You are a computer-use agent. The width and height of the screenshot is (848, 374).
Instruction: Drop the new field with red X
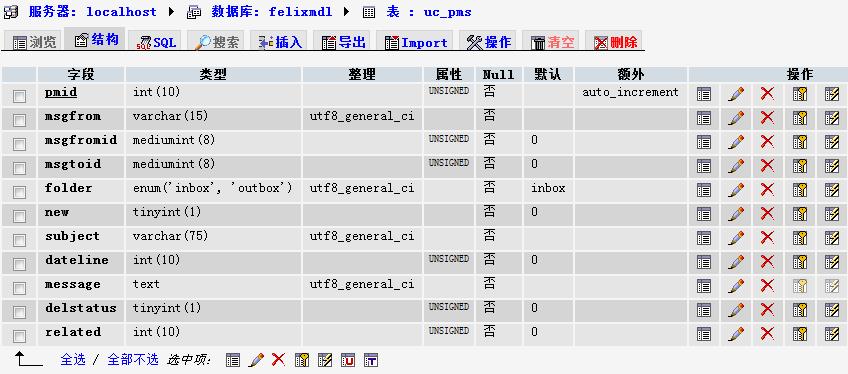pos(767,214)
